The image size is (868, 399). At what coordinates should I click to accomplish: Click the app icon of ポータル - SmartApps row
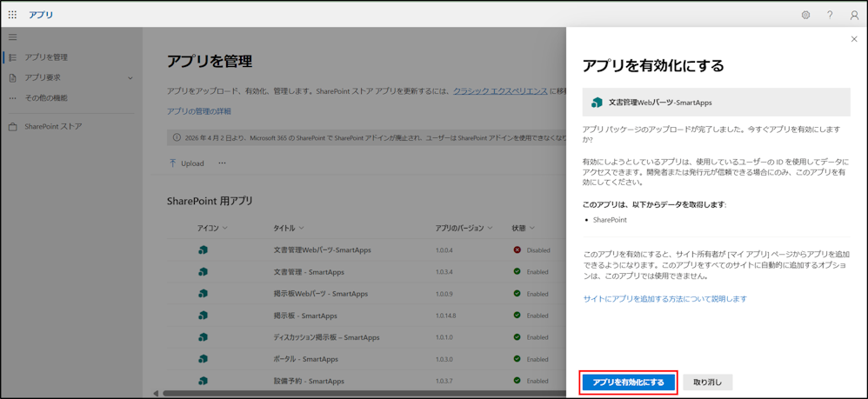[x=203, y=359]
